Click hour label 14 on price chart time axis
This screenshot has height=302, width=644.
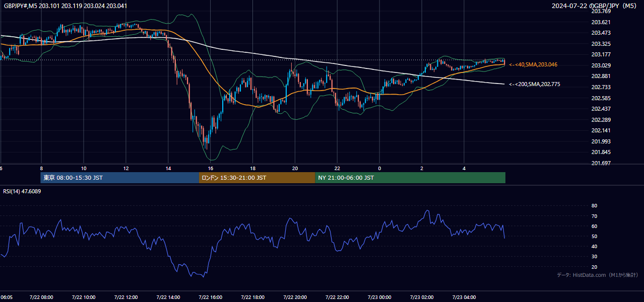[x=168, y=169]
